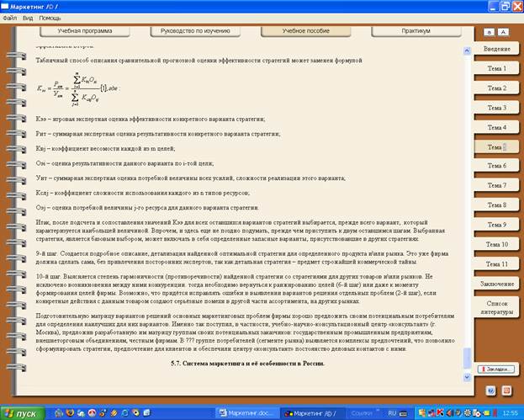Go to Заключение section
The width and height of the screenshot is (524, 420).
[x=496, y=284]
